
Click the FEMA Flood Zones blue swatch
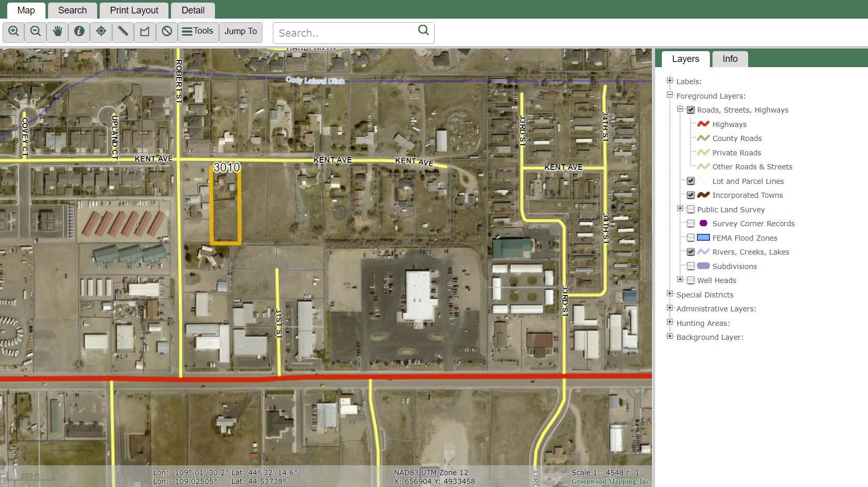point(703,238)
